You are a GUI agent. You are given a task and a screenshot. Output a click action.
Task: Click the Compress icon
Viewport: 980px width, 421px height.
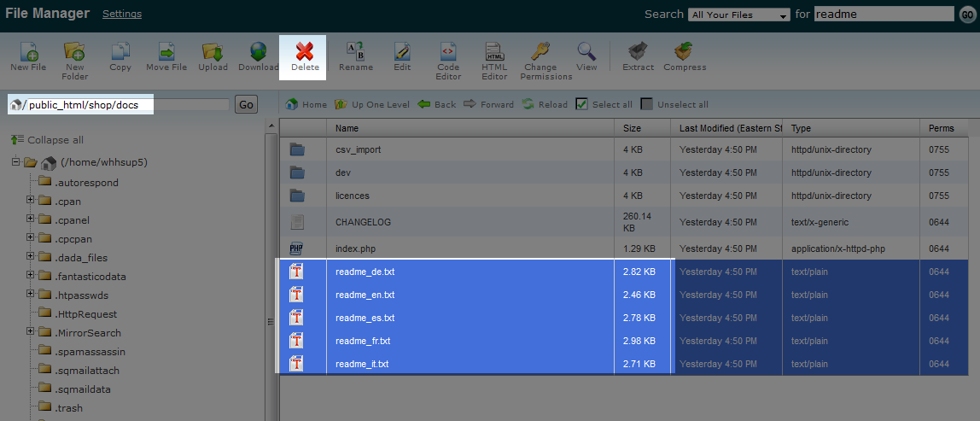pos(684,52)
